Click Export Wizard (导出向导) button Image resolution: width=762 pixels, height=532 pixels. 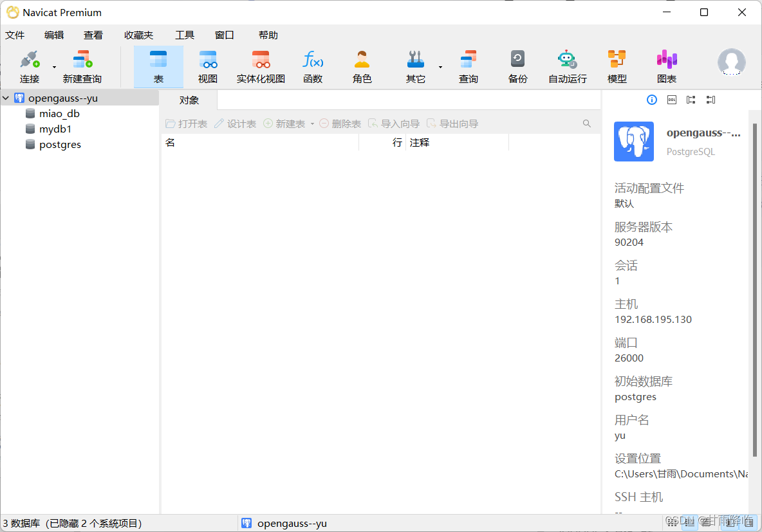pyautogui.click(x=452, y=124)
